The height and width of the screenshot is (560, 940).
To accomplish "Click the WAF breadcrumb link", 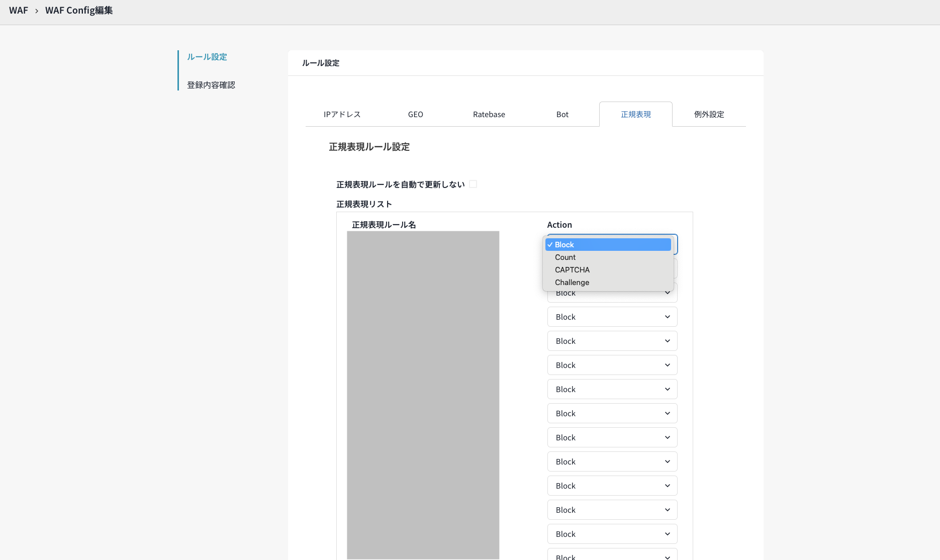I will point(19,11).
